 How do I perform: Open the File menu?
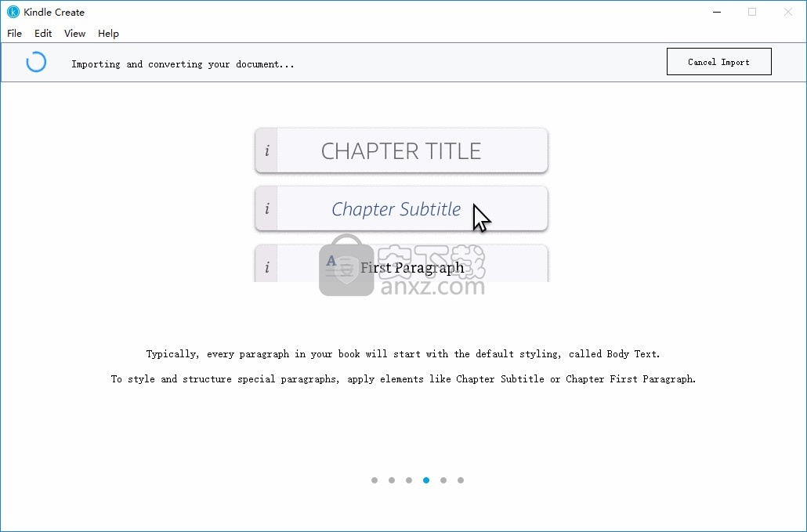click(14, 34)
